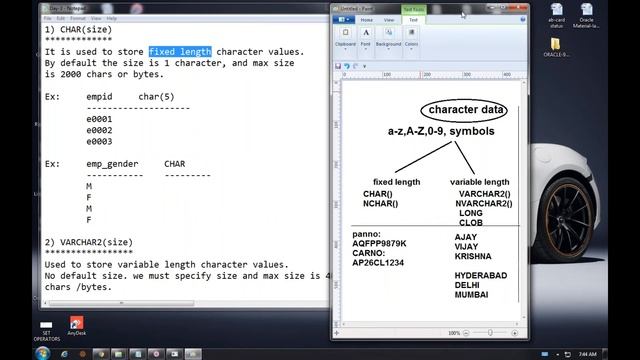Adjust the Paint zoom slider handle
640x360 pixels.
coord(490,333)
